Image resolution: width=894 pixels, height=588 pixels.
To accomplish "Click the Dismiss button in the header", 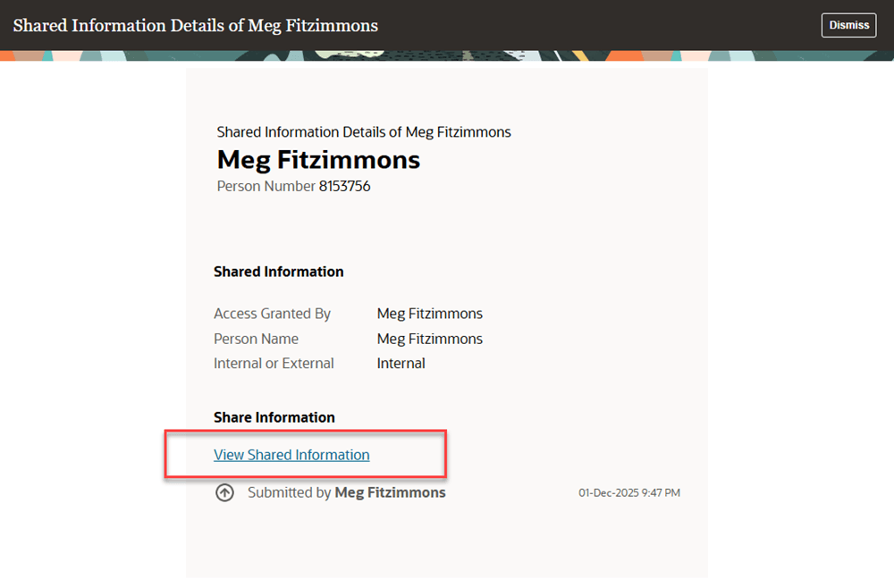I will pos(848,25).
